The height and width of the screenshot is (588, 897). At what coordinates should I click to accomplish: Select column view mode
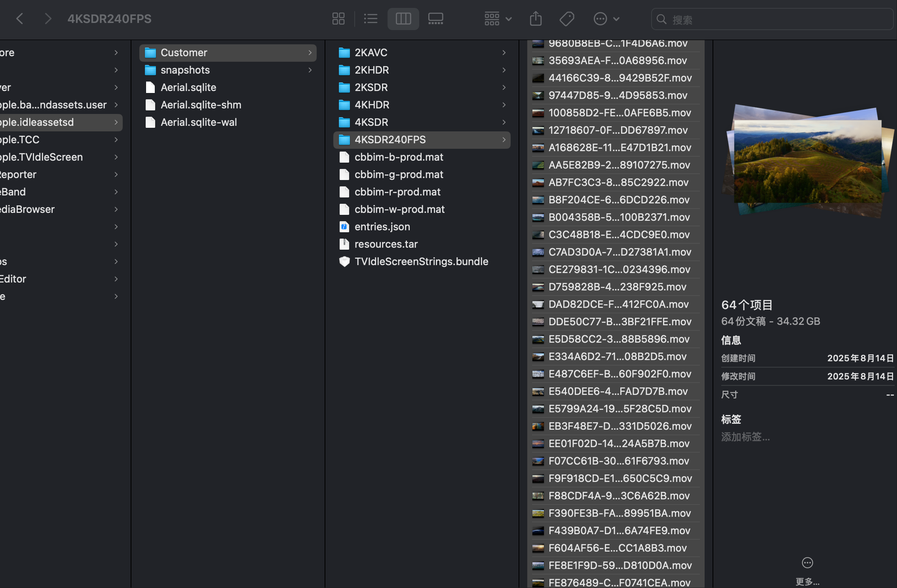pos(403,19)
